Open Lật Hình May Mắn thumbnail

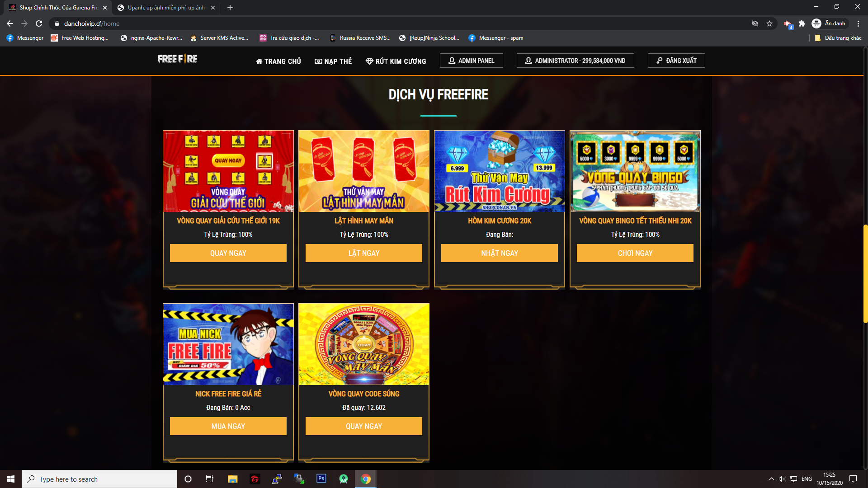[x=364, y=171]
